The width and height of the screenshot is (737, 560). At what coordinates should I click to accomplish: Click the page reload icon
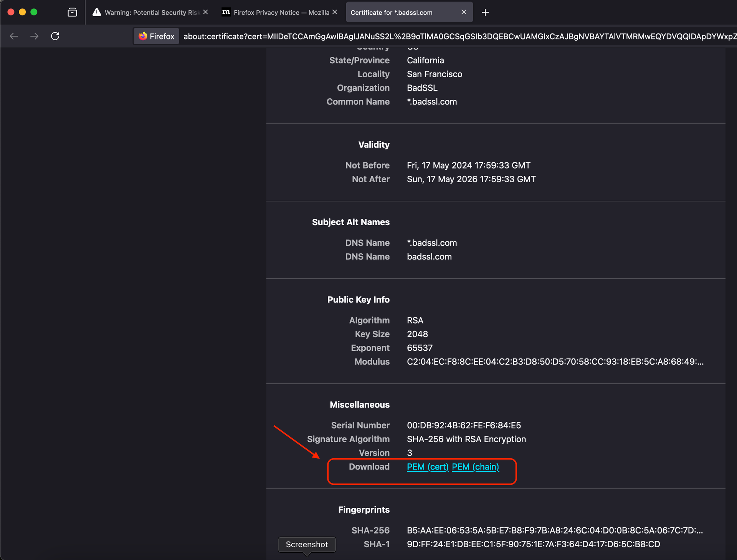pyautogui.click(x=55, y=36)
